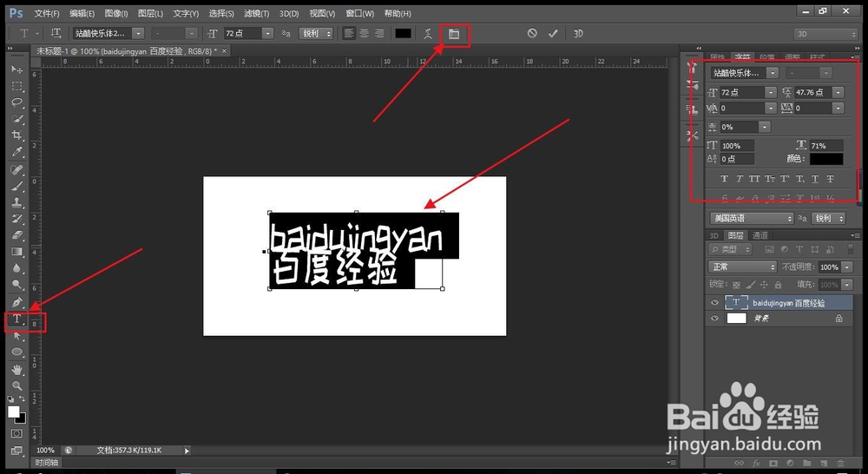Select the Spot Healing Brush tool
The width and height of the screenshot is (868, 474).
point(17,169)
